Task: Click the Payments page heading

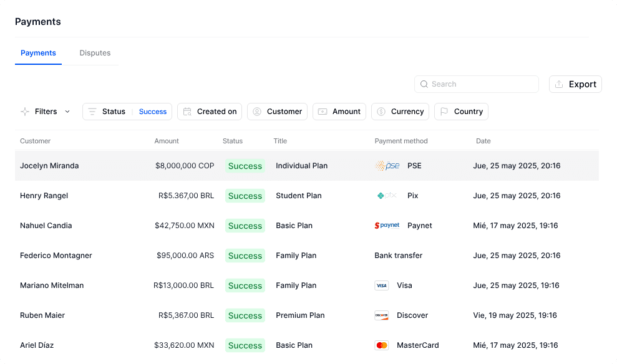Action: point(38,22)
